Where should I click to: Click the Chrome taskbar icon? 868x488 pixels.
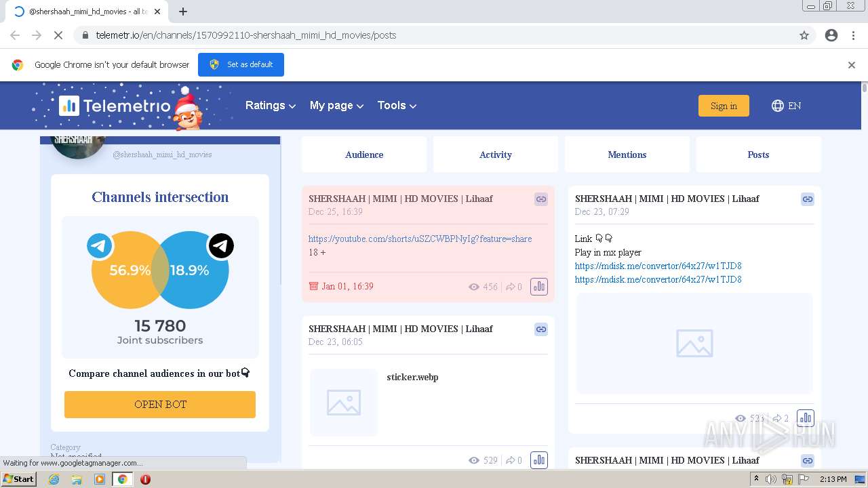(122, 479)
